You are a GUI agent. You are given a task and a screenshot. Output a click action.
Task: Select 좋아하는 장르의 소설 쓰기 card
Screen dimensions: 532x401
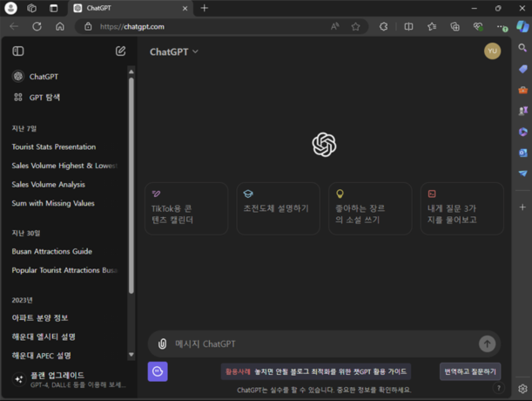coord(370,208)
